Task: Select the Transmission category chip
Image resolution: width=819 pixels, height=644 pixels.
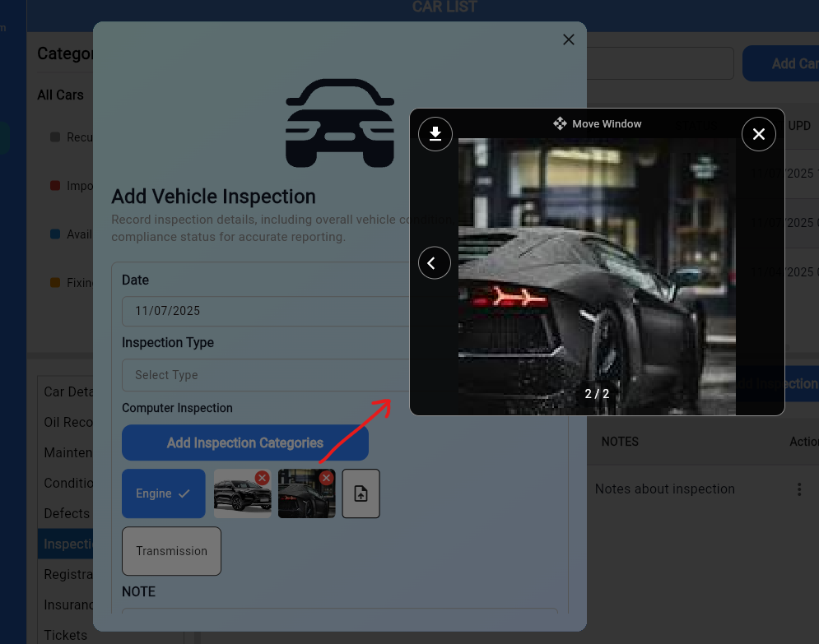Action: tap(171, 551)
